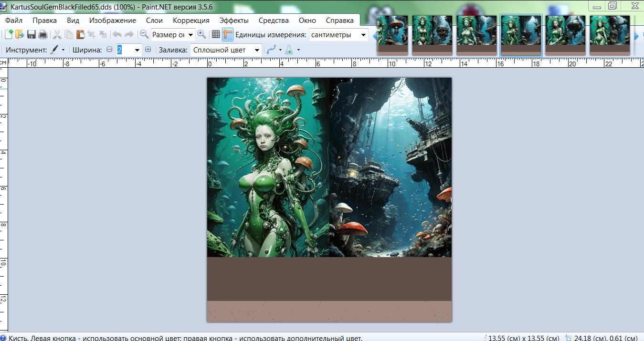Click the Print icon
The height and width of the screenshot is (341, 644).
43,34
